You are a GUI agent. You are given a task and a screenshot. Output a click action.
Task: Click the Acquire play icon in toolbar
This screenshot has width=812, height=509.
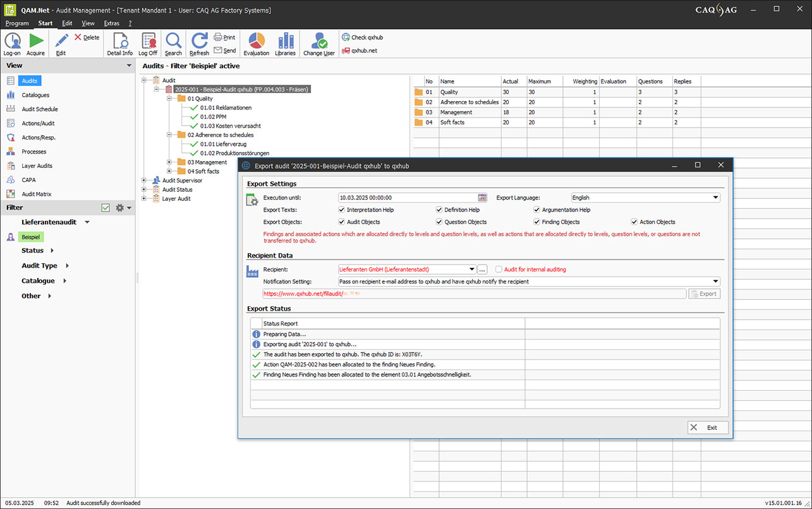tap(35, 42)
